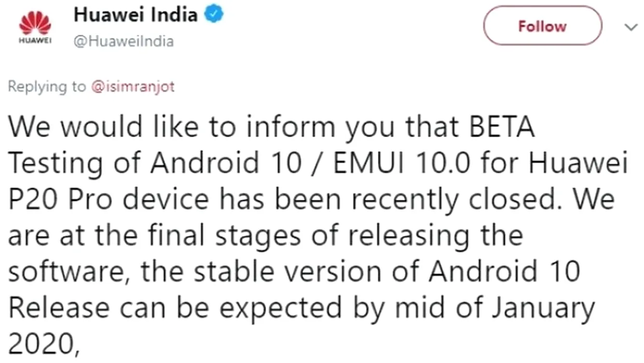Image resolution: width=644 pixels, height=363 pixels.
Task: Click 'Testing of Android 10' text
Action: point(155,164)
